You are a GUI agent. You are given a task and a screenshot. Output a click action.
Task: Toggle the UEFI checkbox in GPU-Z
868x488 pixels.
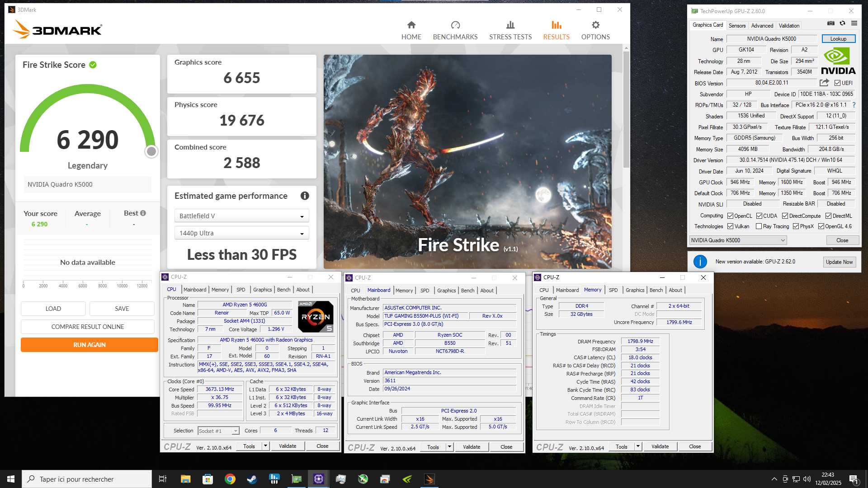pos(837,83)
